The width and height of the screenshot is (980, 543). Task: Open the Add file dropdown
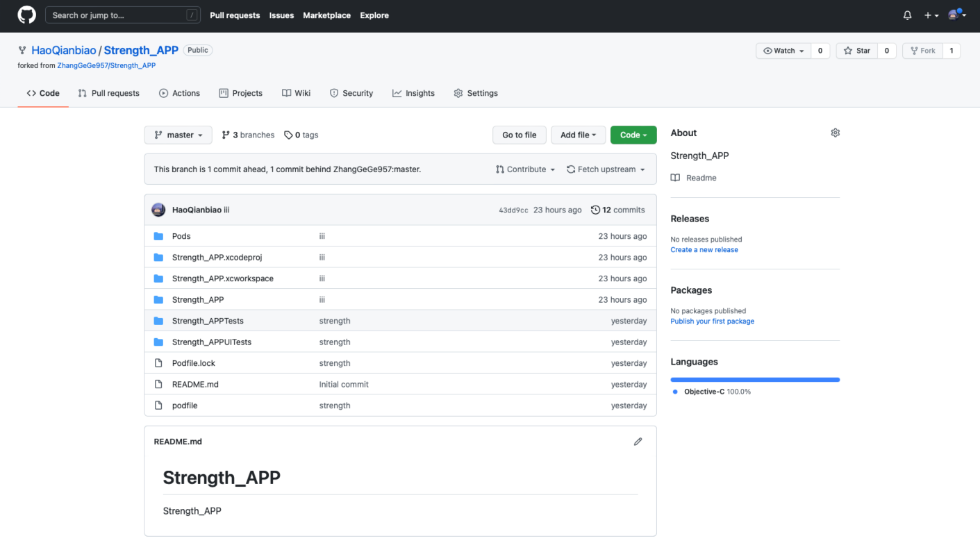[579, 135]
